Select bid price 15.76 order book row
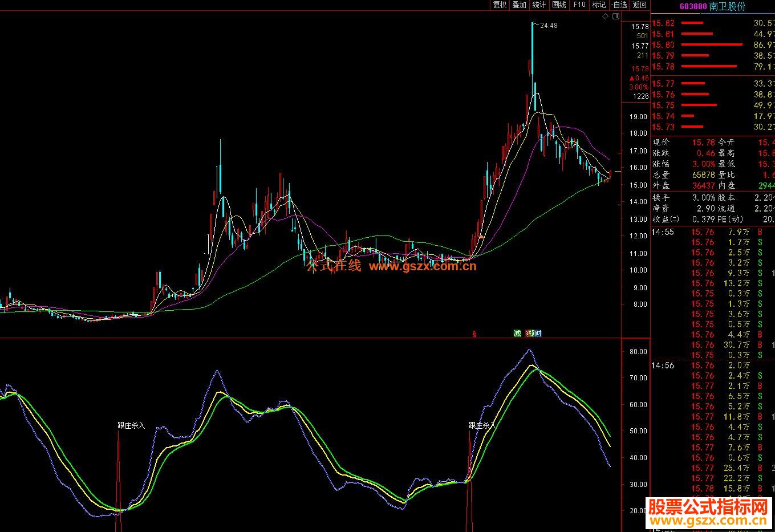This screenshot has height=532, width=775. pos(713,95)
